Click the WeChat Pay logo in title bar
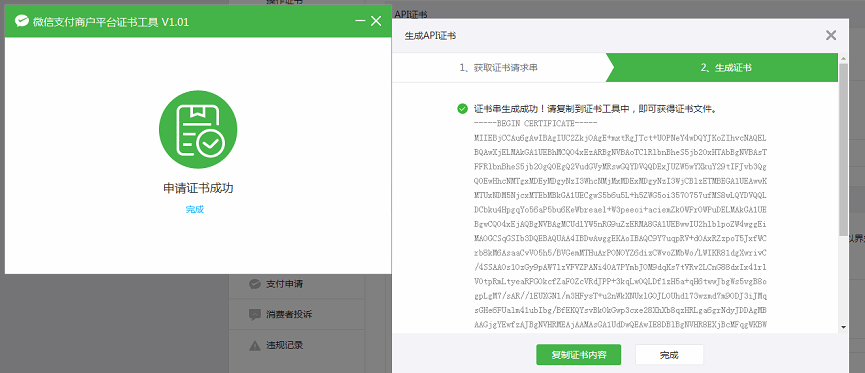Image resolution: width=865 pixels, height=373 pixels. (x=21, y=22)
